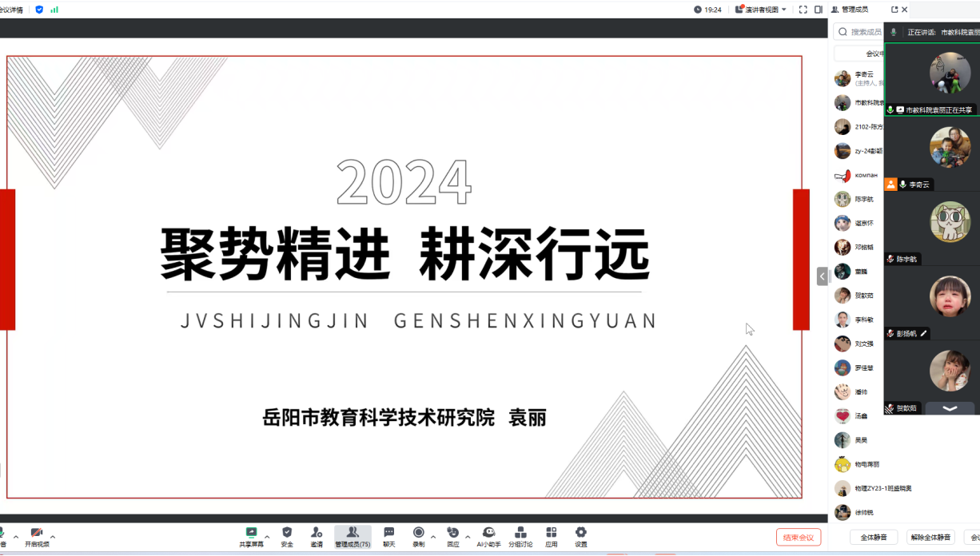
Task: Open the 聊天 chat icon
Action: click(x=388, y=533)
